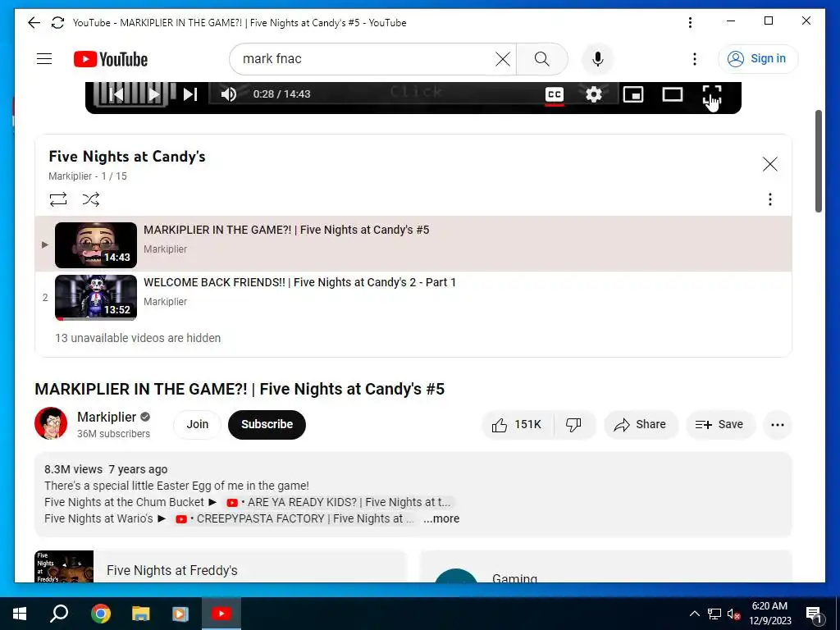Screen dimensions: 840x630
Task: Click the page vertical scrollbar thumb
Action: coord(818,161)
